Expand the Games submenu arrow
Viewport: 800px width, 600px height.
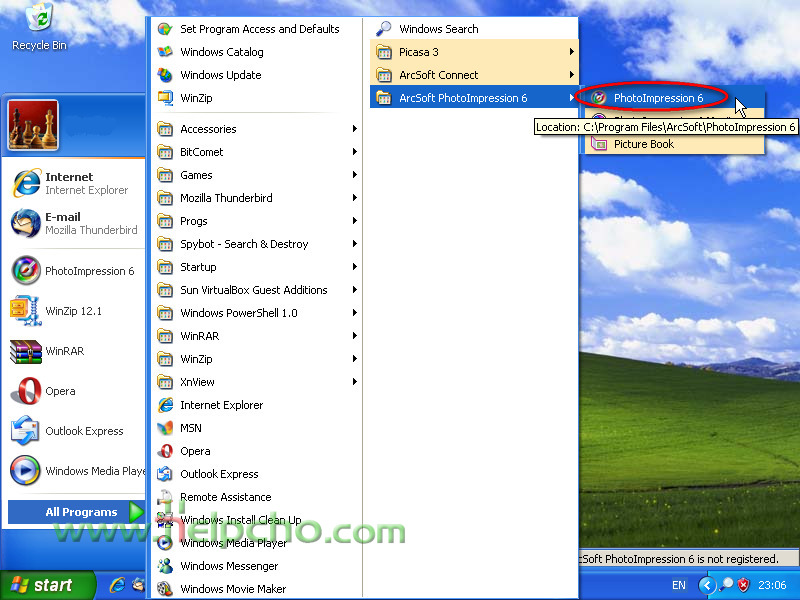(x=355, y=175)
